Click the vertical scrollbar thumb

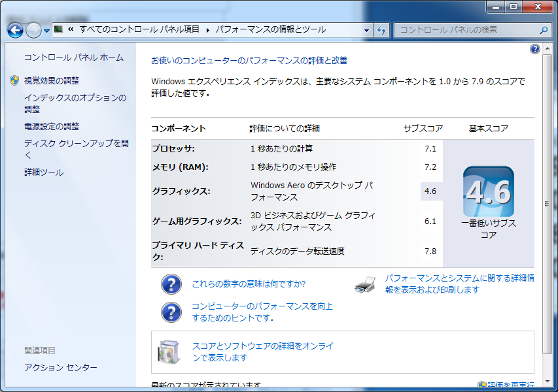[547, 204]
